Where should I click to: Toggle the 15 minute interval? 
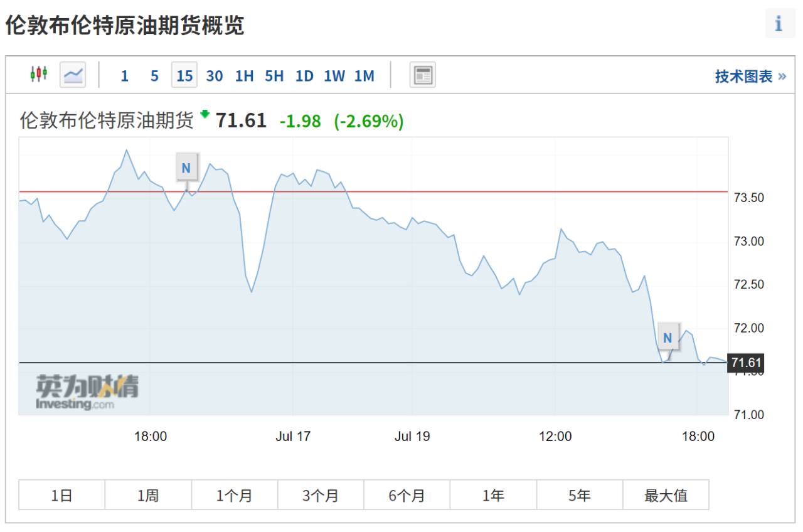(184, 75)
